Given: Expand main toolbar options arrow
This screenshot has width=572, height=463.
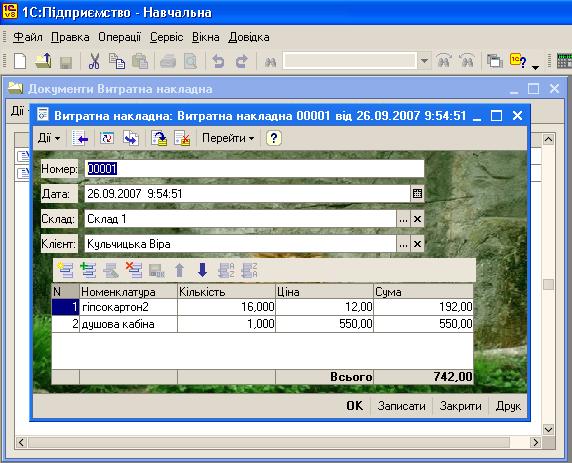Looking at the screenshot, I should [536, 67].
